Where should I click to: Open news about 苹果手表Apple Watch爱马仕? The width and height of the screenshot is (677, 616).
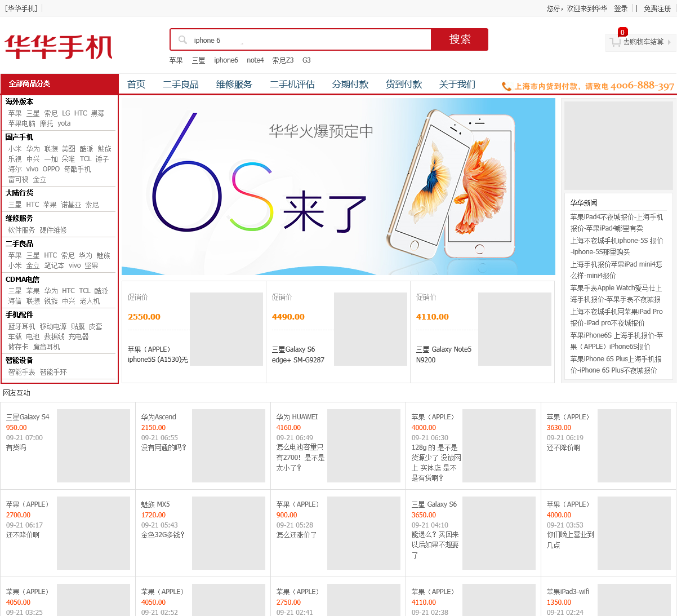(x=616, y=294)
